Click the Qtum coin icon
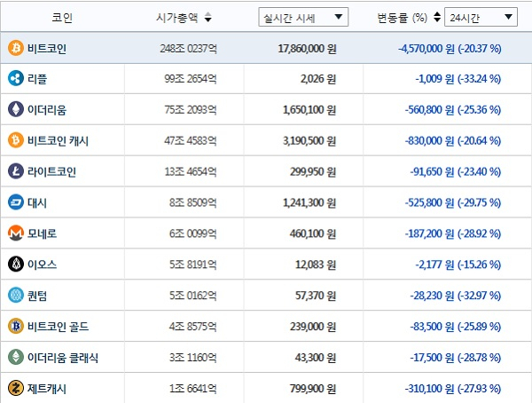 (x=16, y=296)
